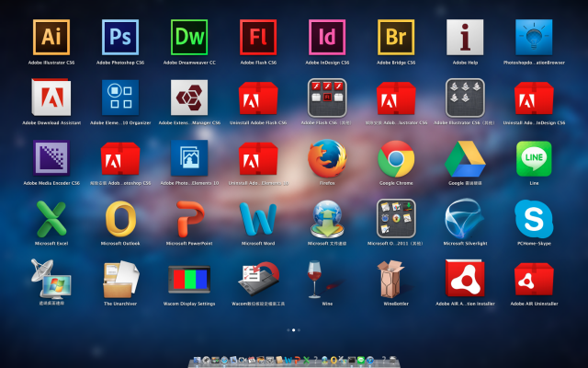Screen dimensions: 588x368
Task: Expand the Adobe Flash CS6 folder group
Action: (327, 98)
